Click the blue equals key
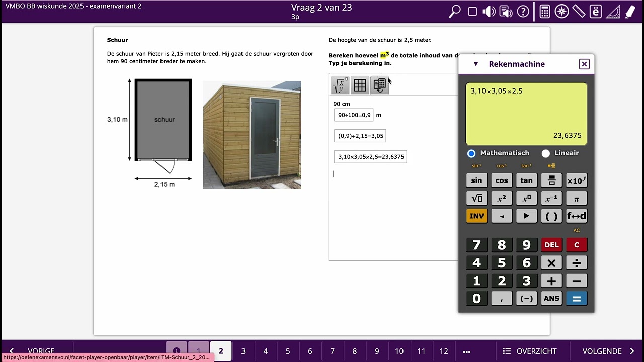The width and height of the screenshot is (644, 362). [x=577, y=299]
